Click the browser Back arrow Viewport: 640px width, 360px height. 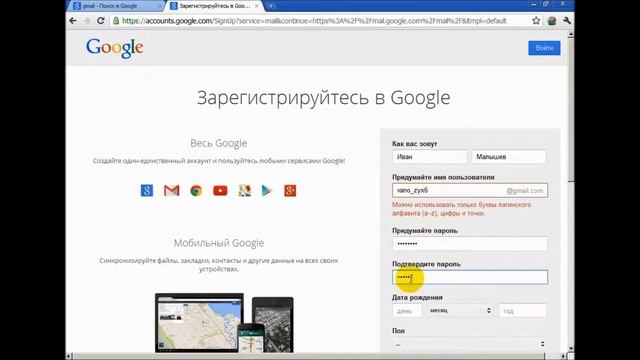[x=73, y=20]
